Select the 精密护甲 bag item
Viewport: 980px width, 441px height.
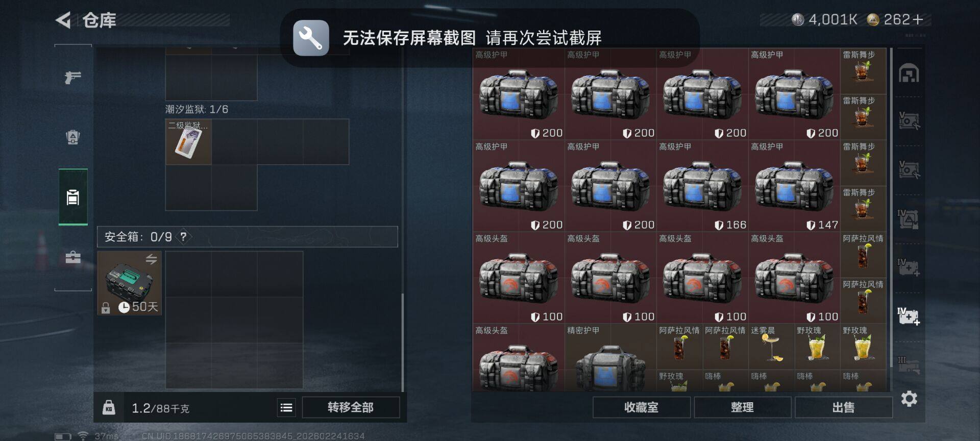[x=610, y=357]
